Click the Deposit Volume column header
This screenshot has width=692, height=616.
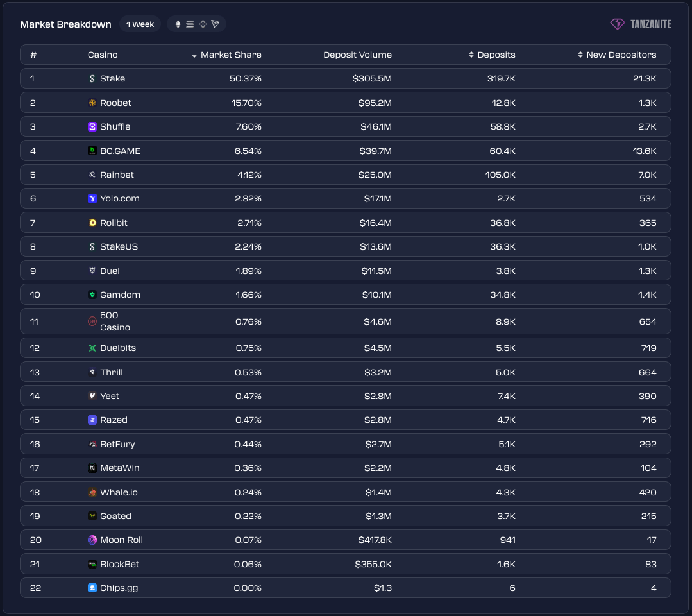click(x=357, y=55)
